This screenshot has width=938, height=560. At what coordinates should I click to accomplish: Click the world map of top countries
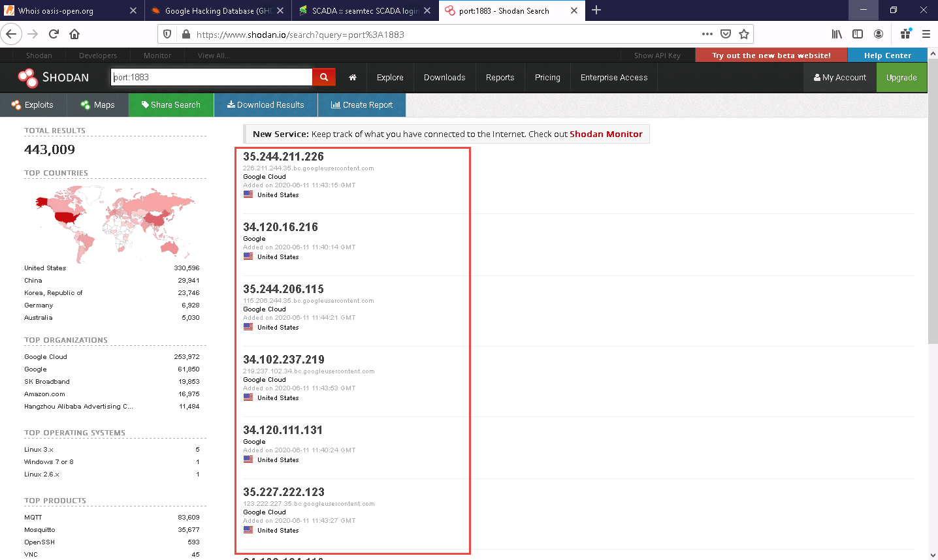(x=115, y=221)
